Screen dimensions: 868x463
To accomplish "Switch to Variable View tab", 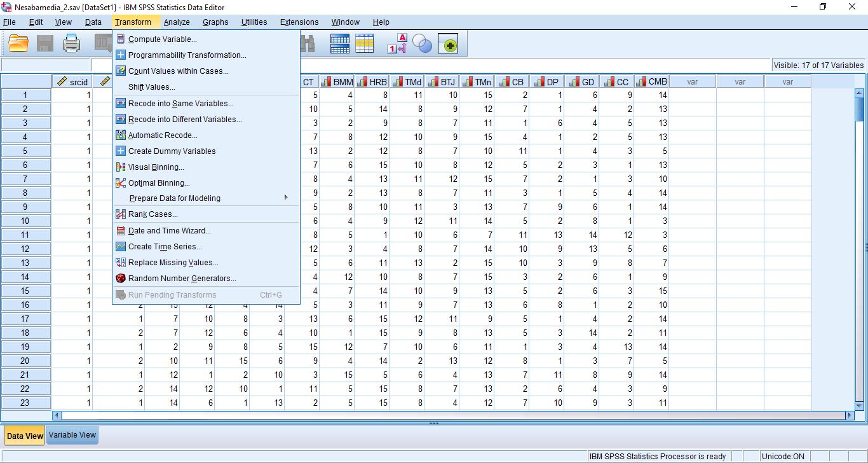I will (72, 436).
